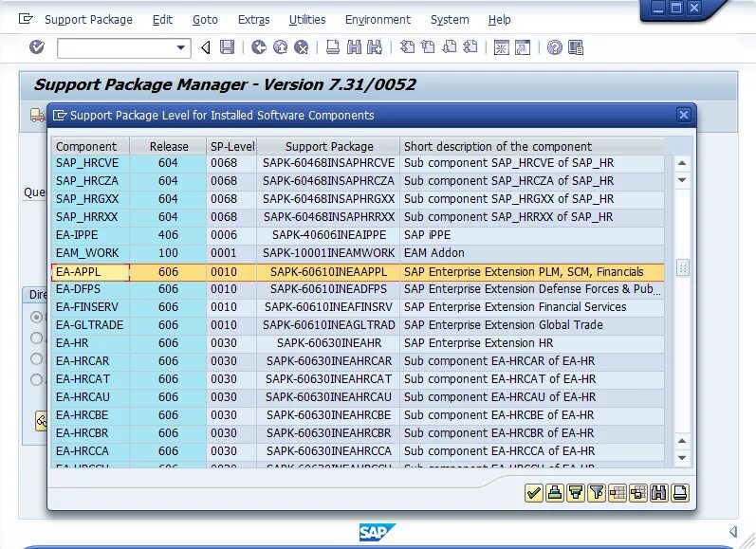Click the Next Page toolbar icon
This screenshot has height=549, width=756.
(449, 47)
